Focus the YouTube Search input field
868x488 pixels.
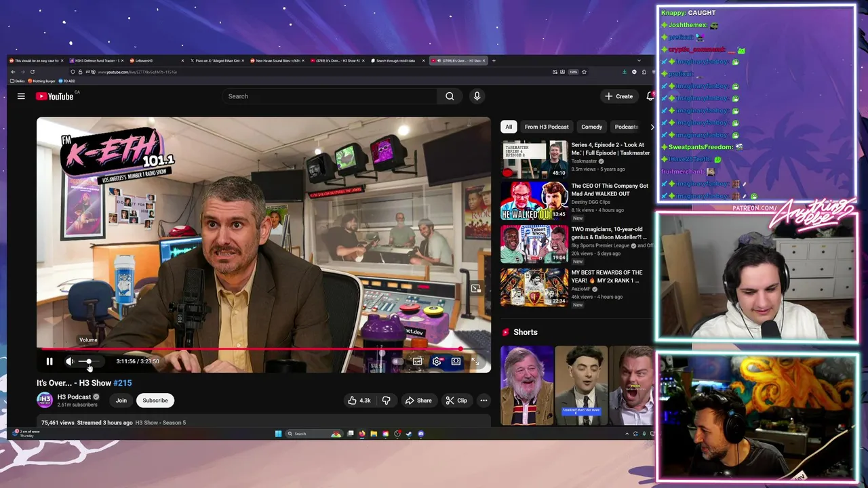pos(330,96)
